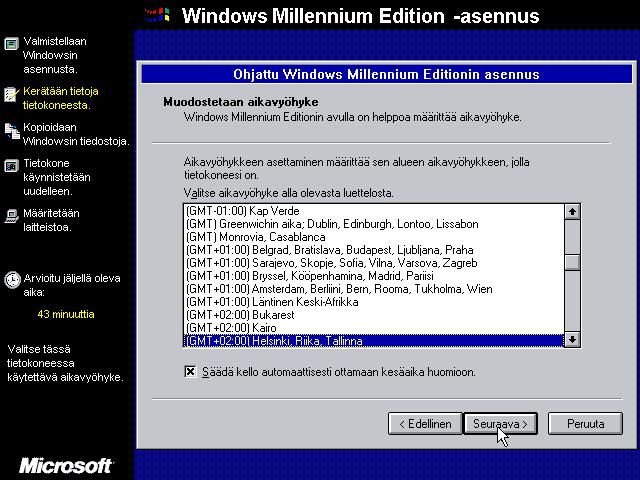This screenshot has width=640, height=480.
Task: Select (GMT+01:00) Bryssel, Kööpenhamina, Madrid, Pariisi
Action: 374,276
